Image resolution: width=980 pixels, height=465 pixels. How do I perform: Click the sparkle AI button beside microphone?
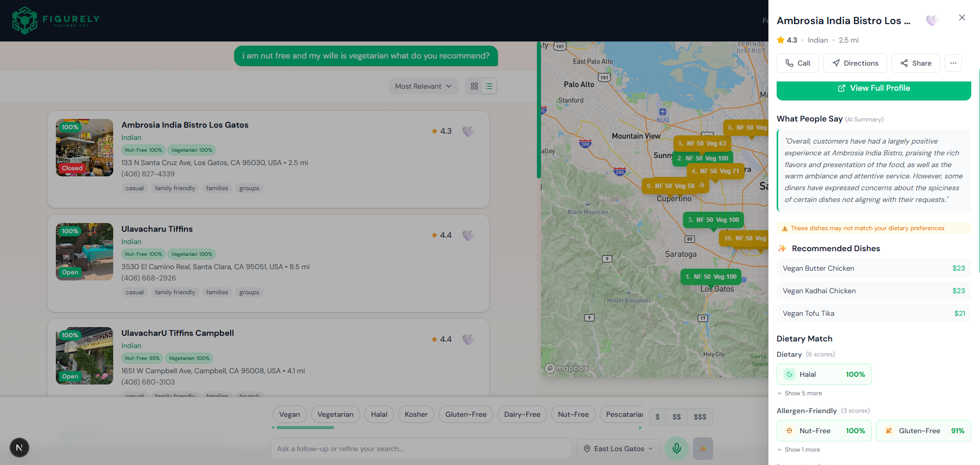tap(703, 449)
